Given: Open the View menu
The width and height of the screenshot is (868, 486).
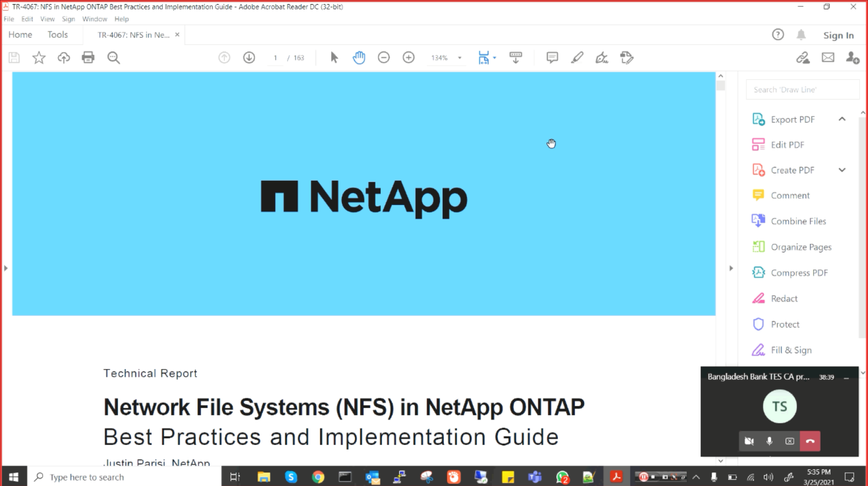Looking at the screenshot, I should point(47,19).
